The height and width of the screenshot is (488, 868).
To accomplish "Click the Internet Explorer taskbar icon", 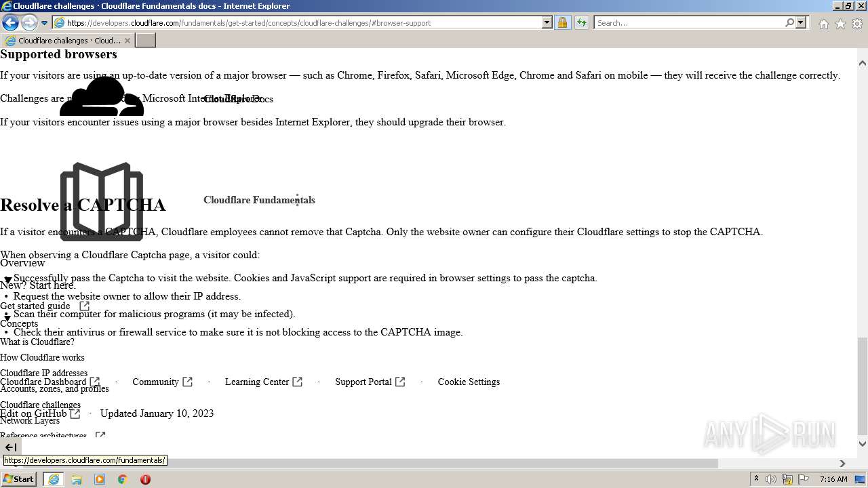I will 54,479.
